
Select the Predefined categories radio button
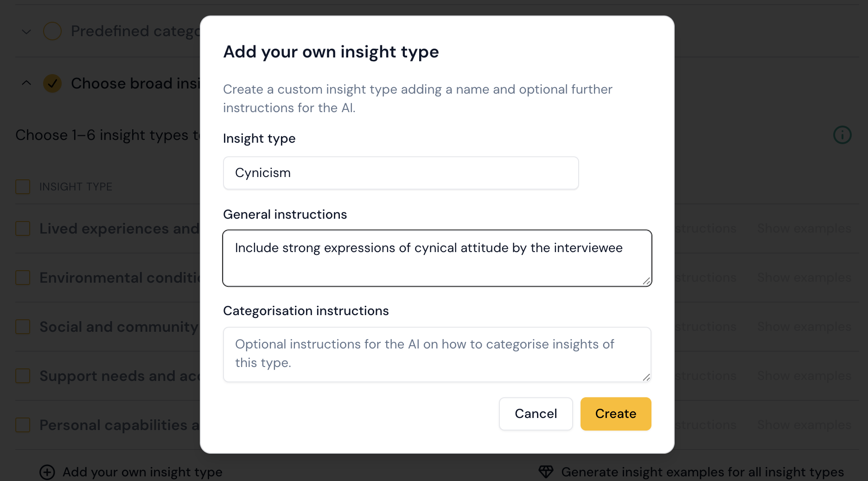coord(52,31)
